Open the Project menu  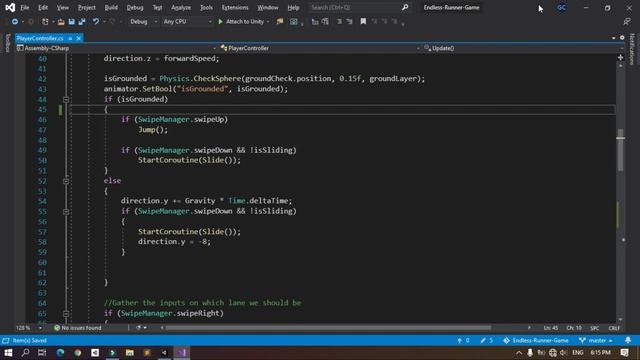pyautogui.click(x=87, y=7)
